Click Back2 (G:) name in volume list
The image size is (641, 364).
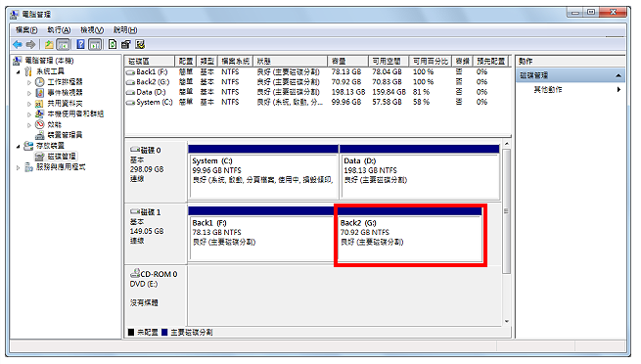click(153, 82)
